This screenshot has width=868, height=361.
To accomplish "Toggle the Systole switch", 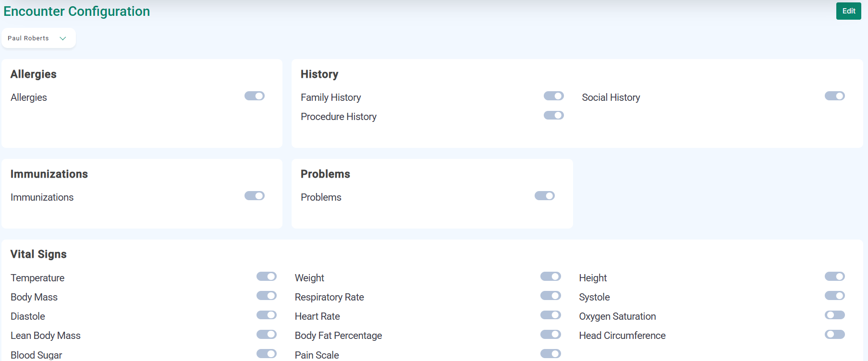I will click(834, 296).
